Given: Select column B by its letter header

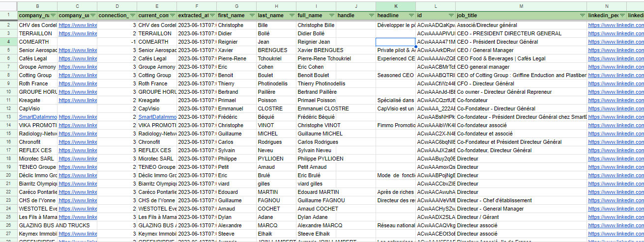Looking at the screenshot, I should pyautogui.click(x=37, y=5).
